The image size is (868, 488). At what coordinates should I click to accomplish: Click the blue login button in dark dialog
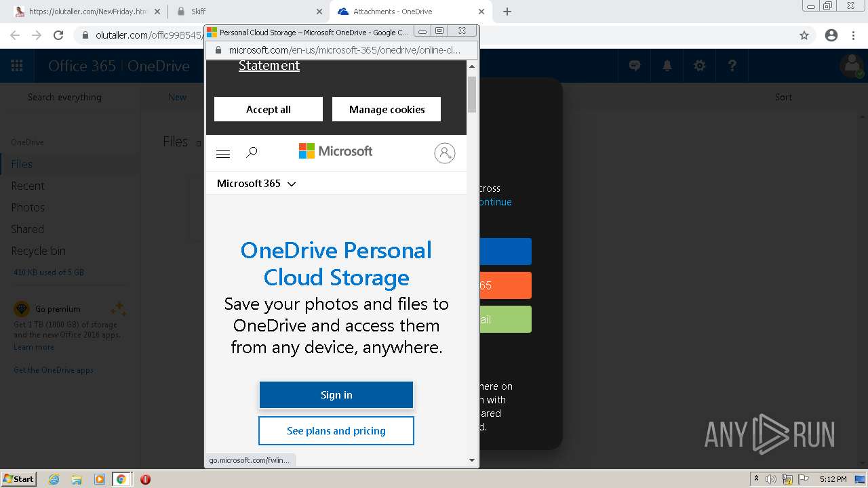coord(505,251)
